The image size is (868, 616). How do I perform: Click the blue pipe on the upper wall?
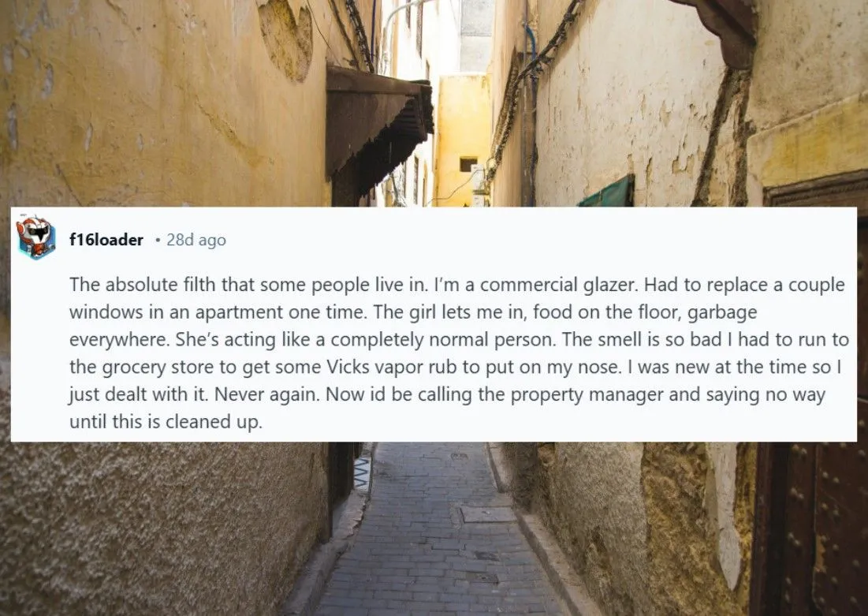tap(531, 39)
